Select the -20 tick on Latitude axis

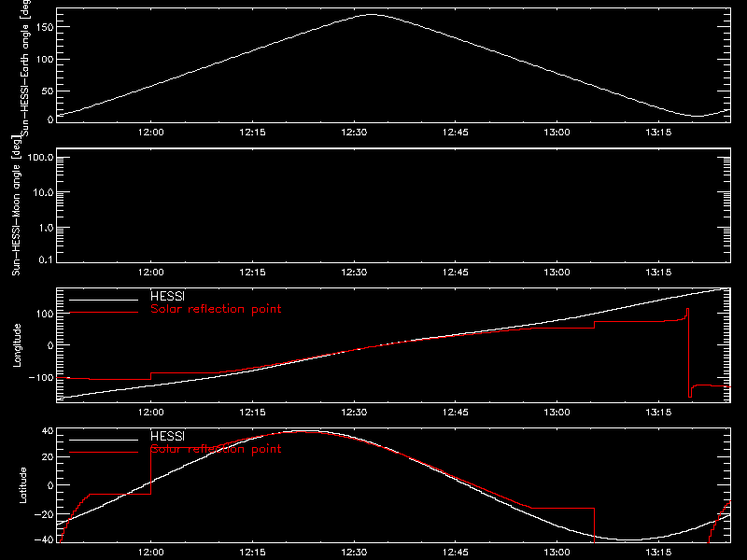click(44, 514)
